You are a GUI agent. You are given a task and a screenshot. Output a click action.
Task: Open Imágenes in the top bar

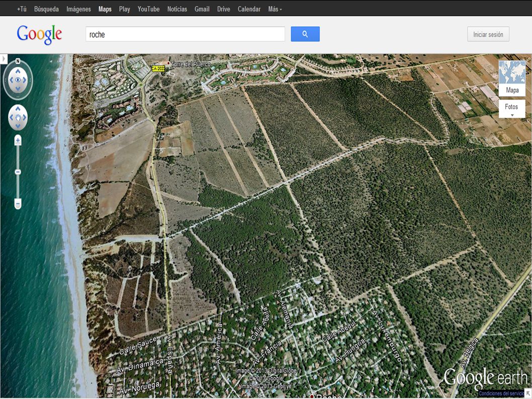tap(79, 9)
